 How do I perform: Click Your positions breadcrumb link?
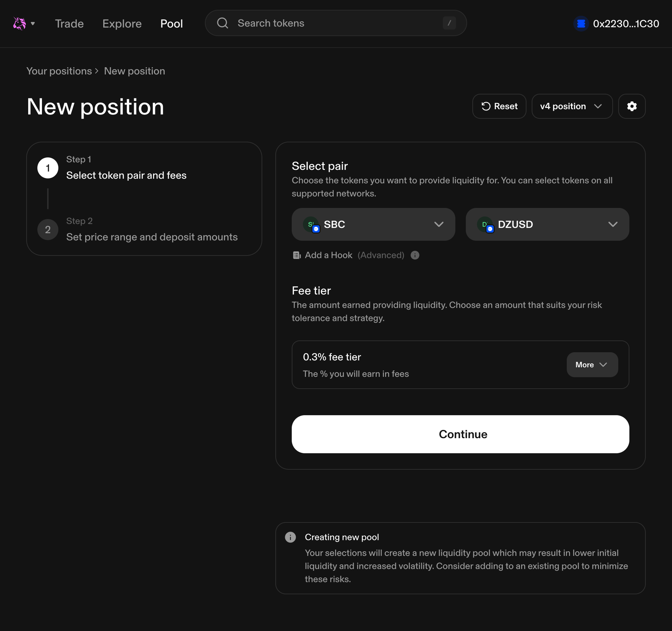[59, 71]
